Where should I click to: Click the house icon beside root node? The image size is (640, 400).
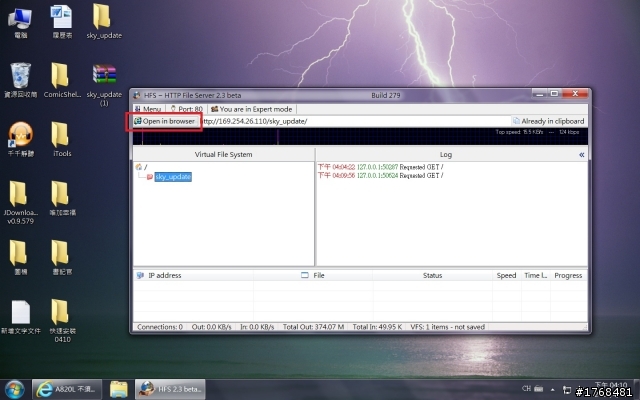pos(139,167)
